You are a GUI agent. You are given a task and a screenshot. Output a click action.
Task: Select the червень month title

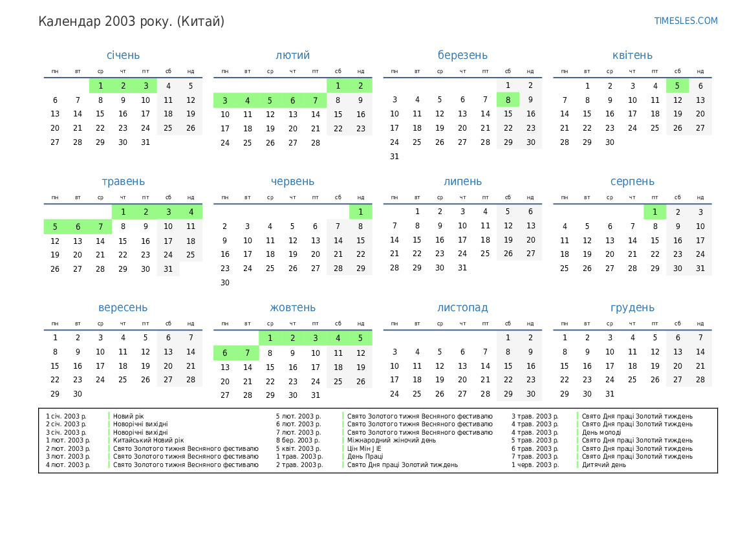click(x=293, y=182)
